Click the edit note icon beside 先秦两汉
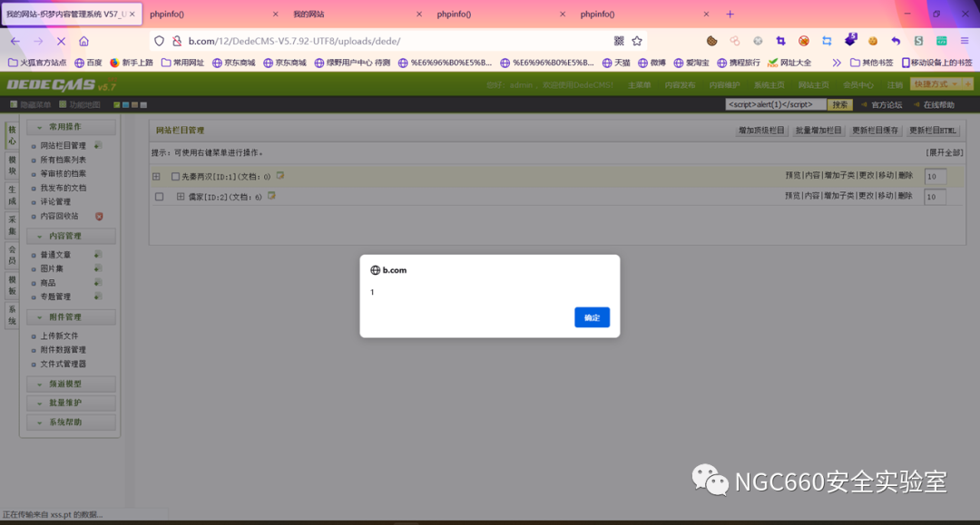The image size is (980, 525). 280,176
